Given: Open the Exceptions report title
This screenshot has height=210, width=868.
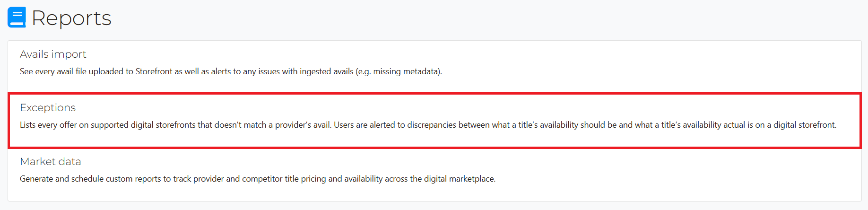Looking at the screenshot, I should [48, 108].
